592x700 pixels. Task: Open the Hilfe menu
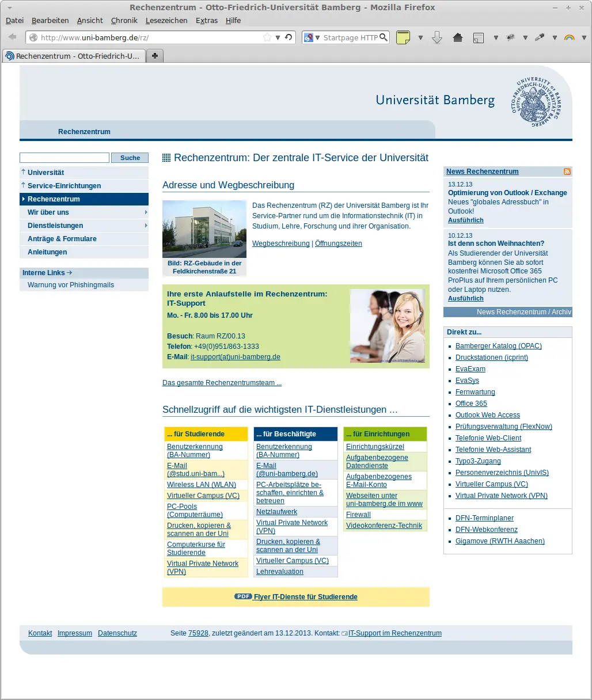tap(233, 20)
